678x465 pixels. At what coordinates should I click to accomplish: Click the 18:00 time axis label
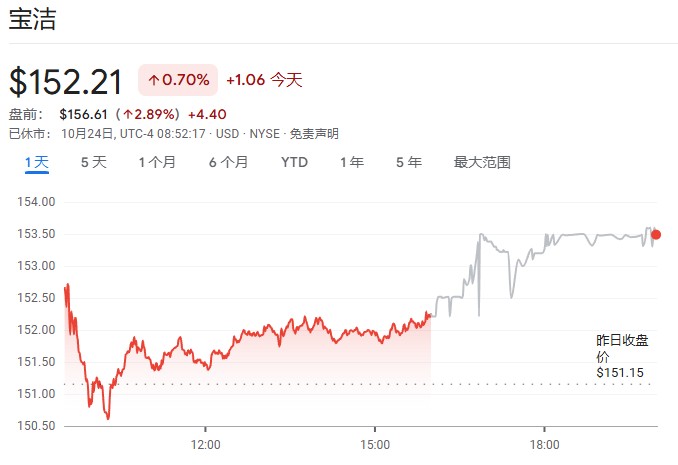point(544,443)
